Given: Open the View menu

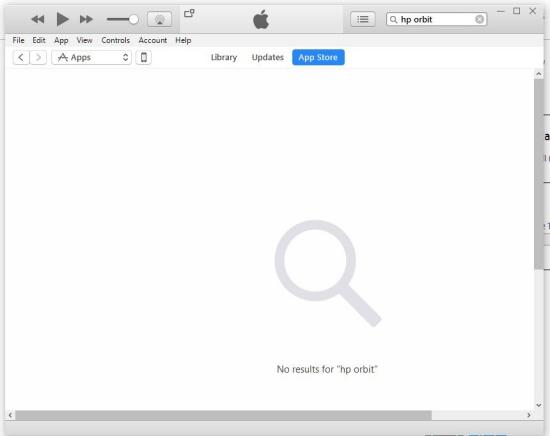Looking at the screenshot, I should (x=85, y=40).
